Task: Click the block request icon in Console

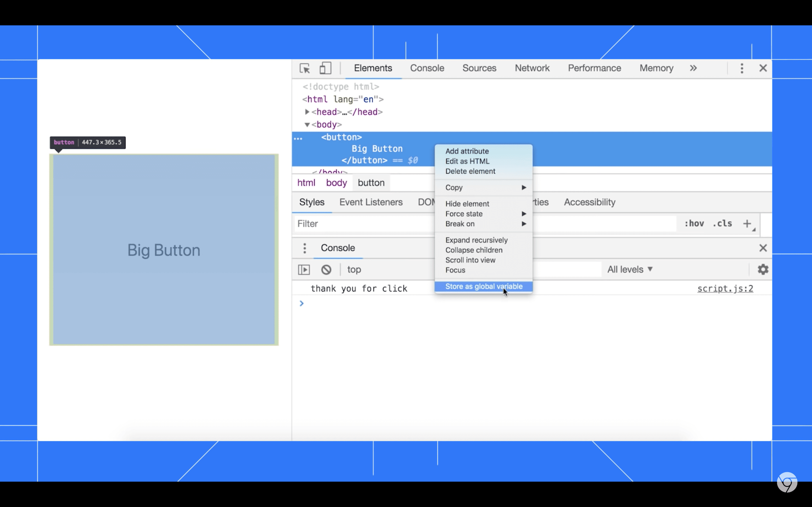Action: (x=325, y=269)
